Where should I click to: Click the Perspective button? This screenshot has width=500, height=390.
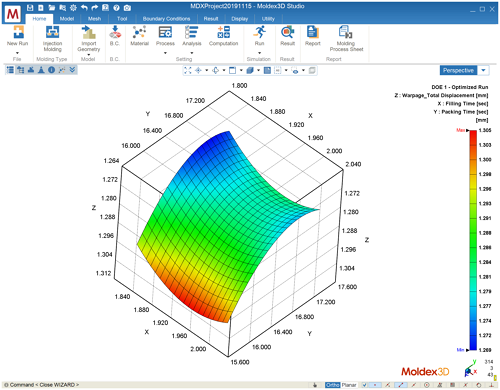click(x=459, y=70)
